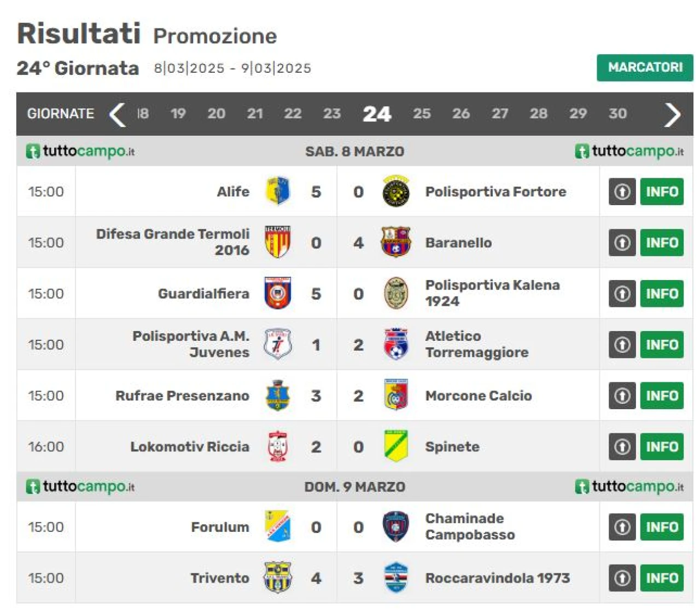Image resolution: width=700 pixels, height=610 pixels.
Task: Open the Polisportiva Fortore team link
Action: [x=495, y=191]
